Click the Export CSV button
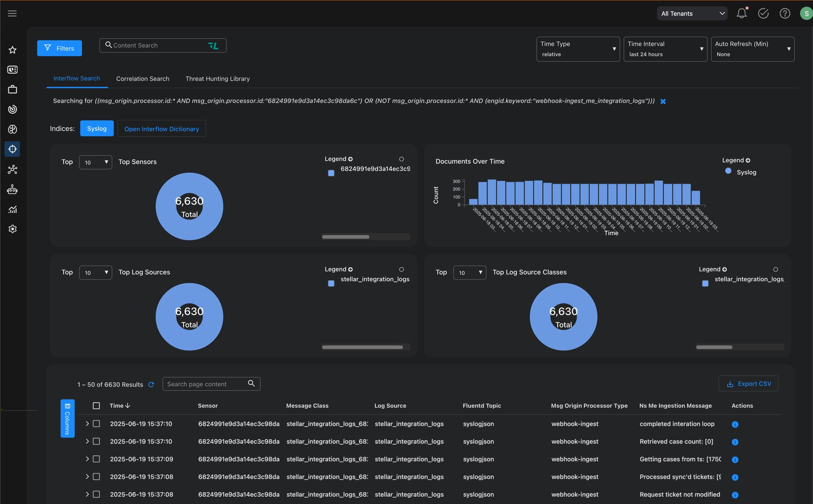This screenshot has width=813, height=504. point(748,384)
